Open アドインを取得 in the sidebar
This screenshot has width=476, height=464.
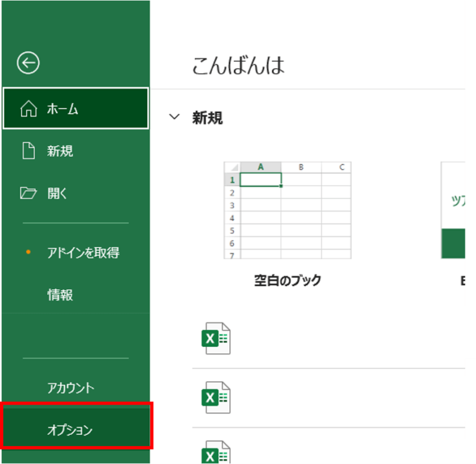pyautogui.click(x=76, y=253)
